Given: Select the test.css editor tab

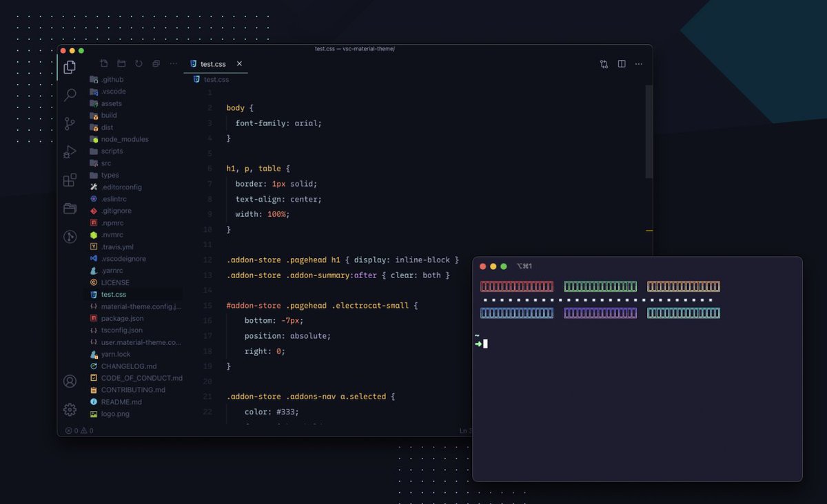Looking at the screenshot, I should pos(216,64).
